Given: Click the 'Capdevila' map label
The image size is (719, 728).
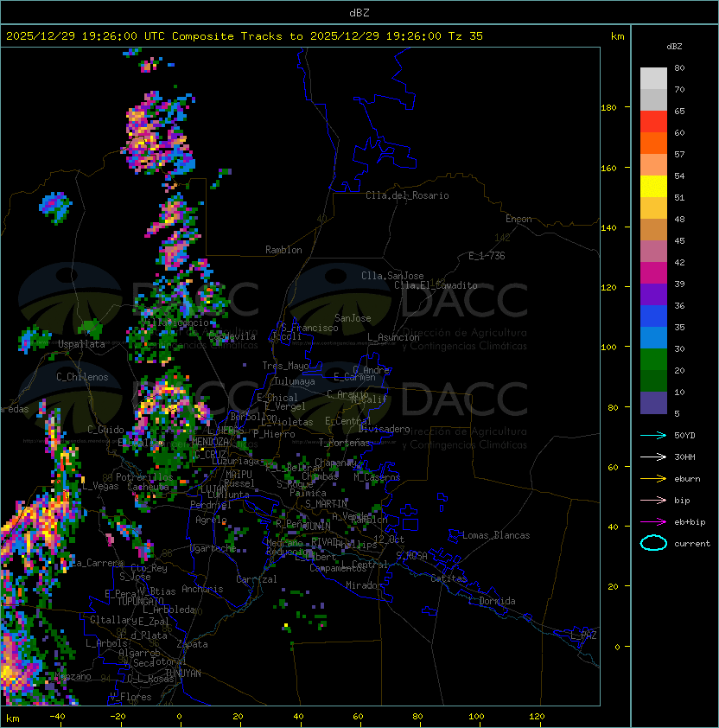Looking at the screenshot, I should [x=232, y=336].
